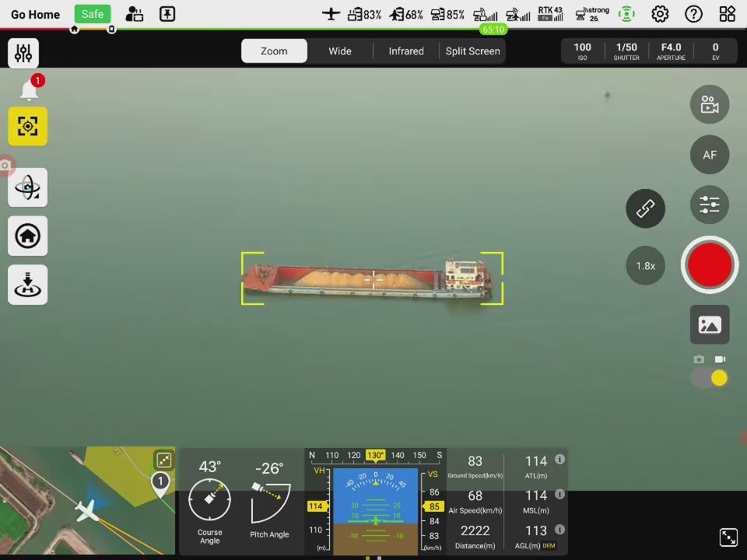Image resolution: width=747 pixels, height=560 pixels.
Task: Toggle the AF autofocus button
Action: pyautogui.click(x=710, y=155)
